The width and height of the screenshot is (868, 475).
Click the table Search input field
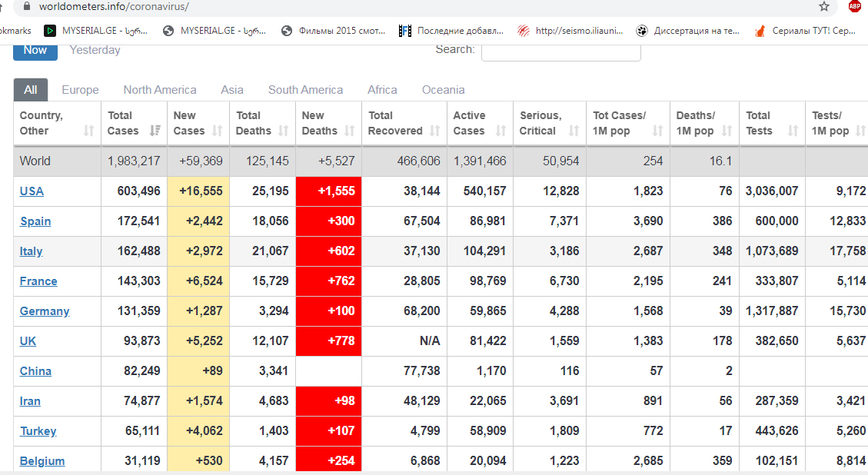pyautogui.click(x=560, y=50)
